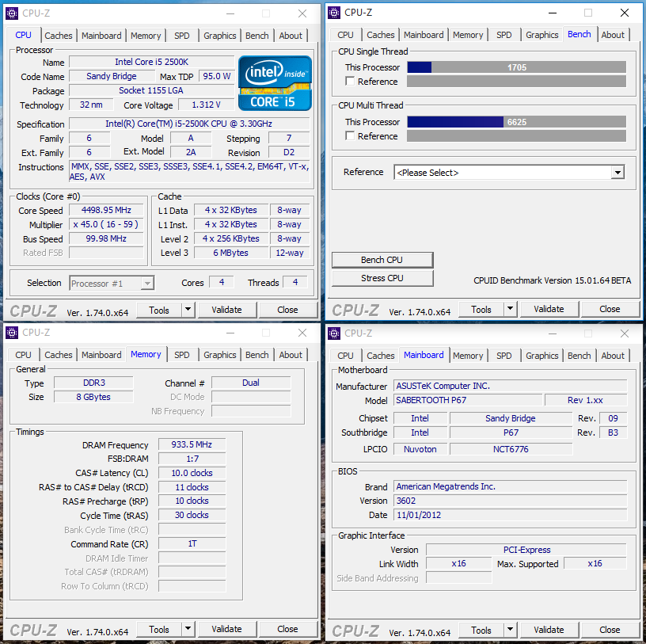The image size is (646, 644).
Task: Click the Tools button in the benchmark window
Action: (481, 309)
